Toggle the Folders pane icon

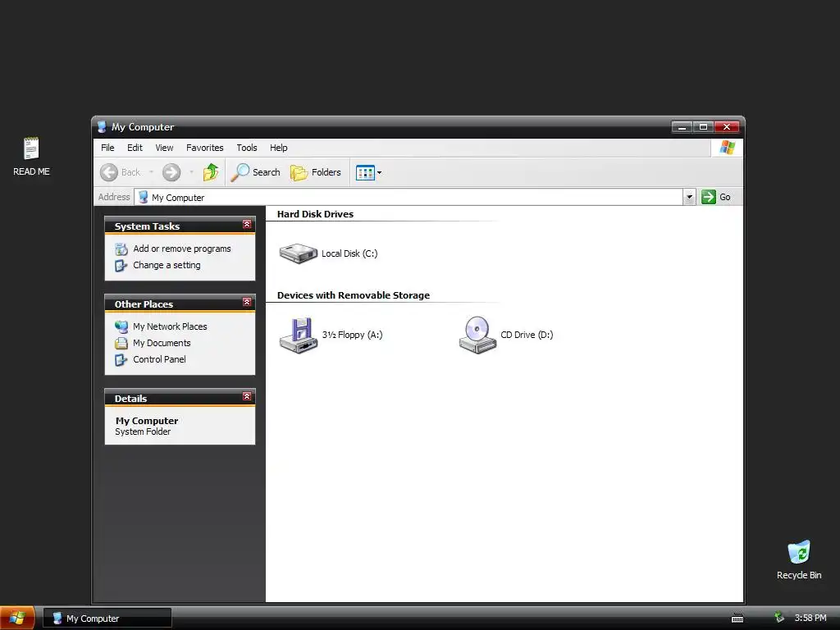pyautogui.click(x=299, y=172)
